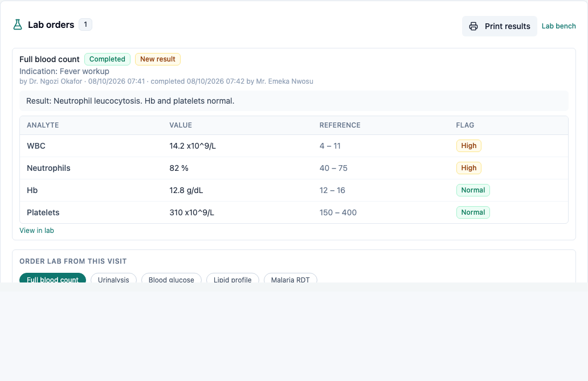Select the Blood glucose order chip

pyautogui.click(x=171, y=278)
